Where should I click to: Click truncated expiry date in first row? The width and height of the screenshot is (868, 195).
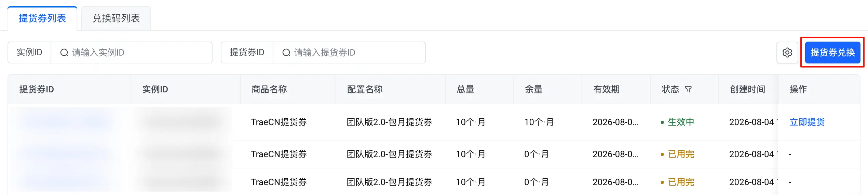tap(615, 122)
